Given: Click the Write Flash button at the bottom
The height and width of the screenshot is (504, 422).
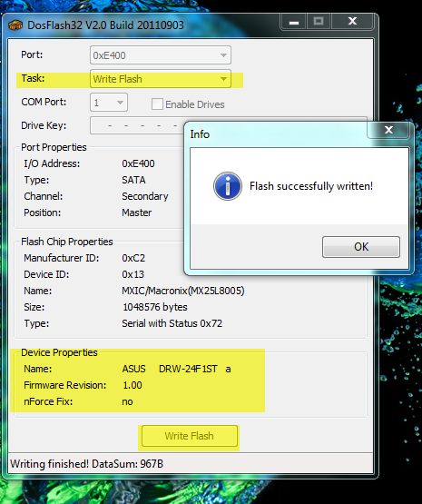Looking at the screenshot, I should [x=189, y=436].
